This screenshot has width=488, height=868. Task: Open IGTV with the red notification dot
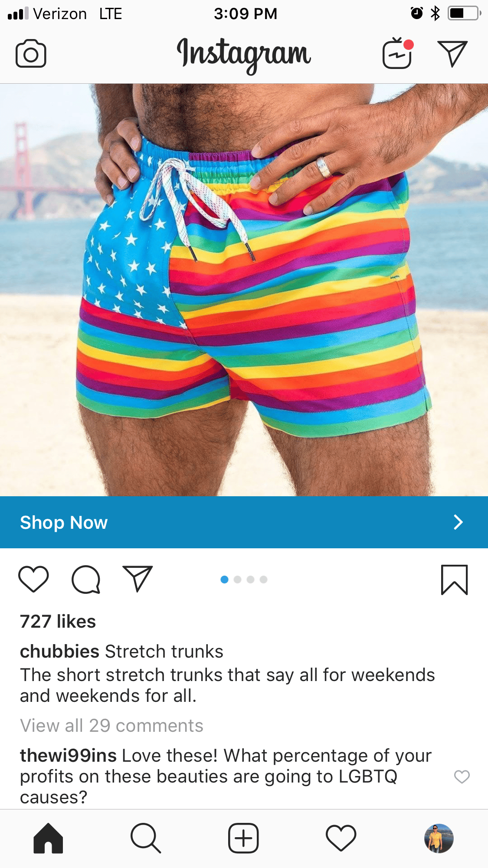[398, 53]
